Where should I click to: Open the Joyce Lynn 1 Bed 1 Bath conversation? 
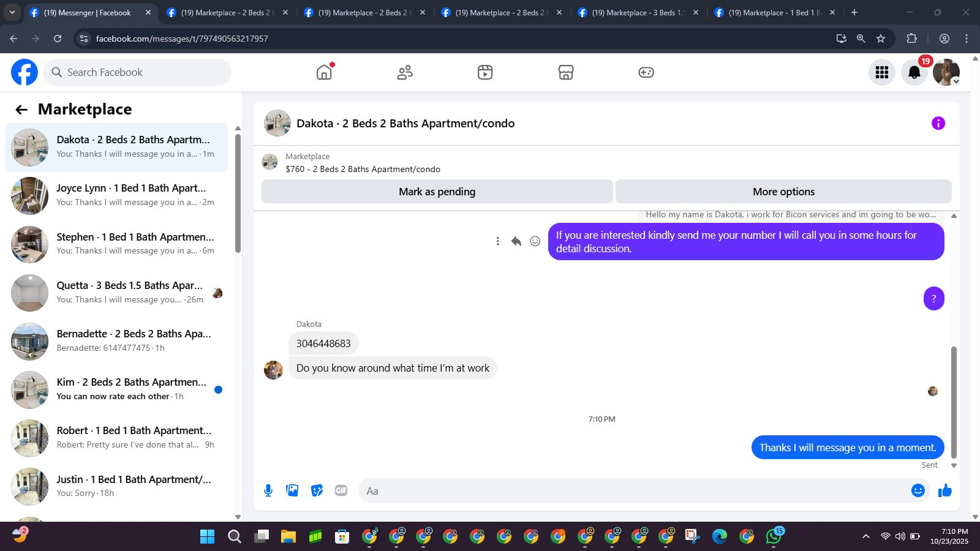(x=116, y=196)
